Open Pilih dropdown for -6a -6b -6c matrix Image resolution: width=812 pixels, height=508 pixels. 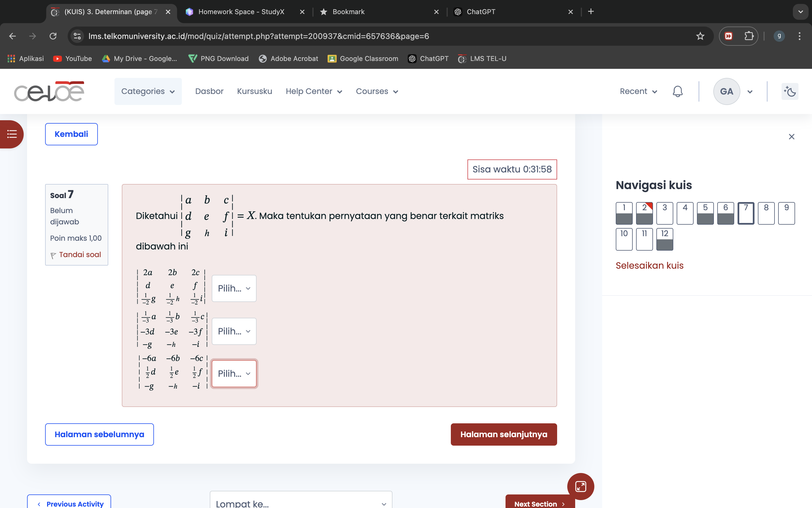pos(234,374)
